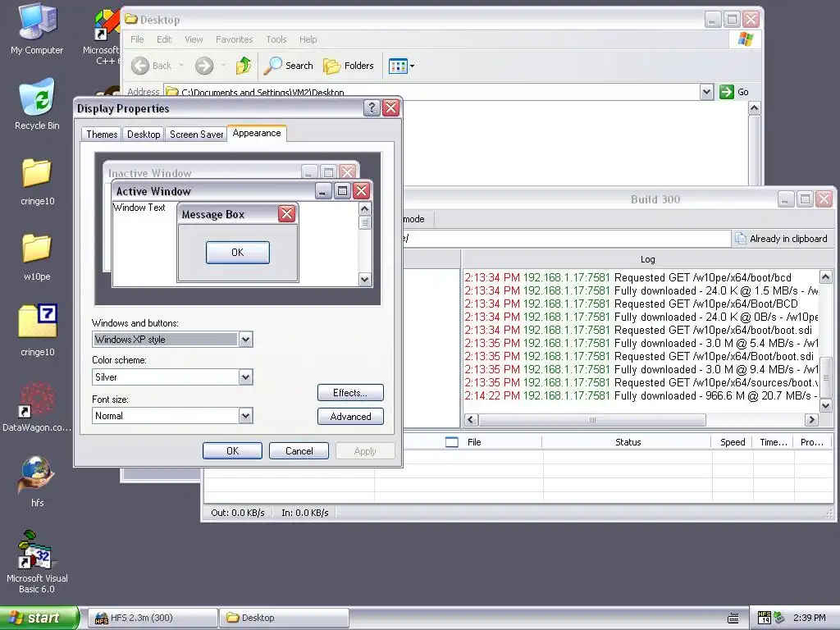Select the Appearance tab
Screen dimensions: 840x630
tap(257, 133)
